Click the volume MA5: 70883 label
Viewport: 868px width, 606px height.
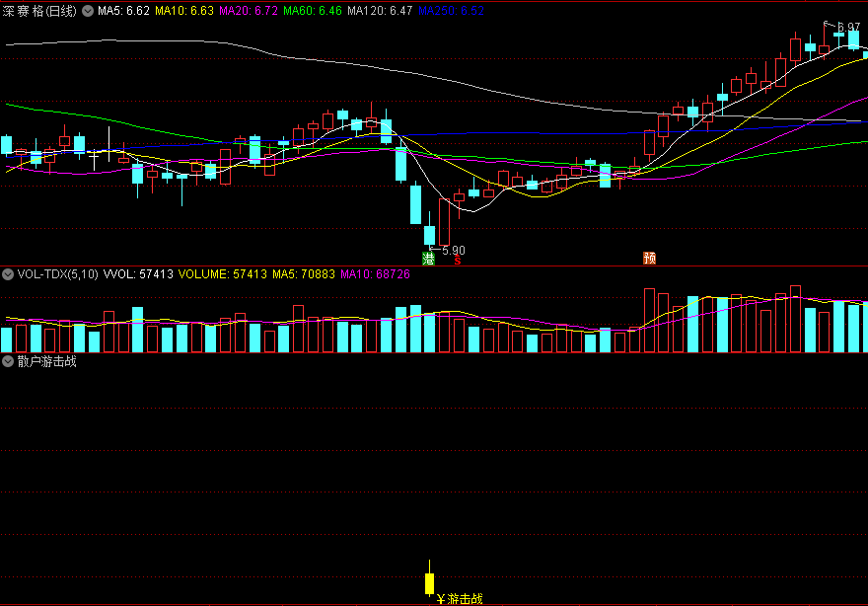(x=304, y=274)
